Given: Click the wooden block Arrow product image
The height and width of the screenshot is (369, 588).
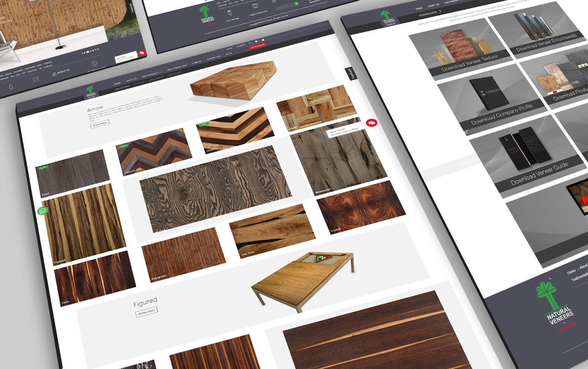Looking at the screenshot, I should coord(234,81).
